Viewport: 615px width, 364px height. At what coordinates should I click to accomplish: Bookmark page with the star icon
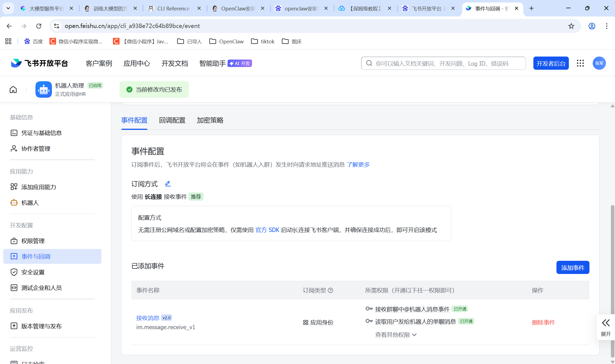[571, 26]
